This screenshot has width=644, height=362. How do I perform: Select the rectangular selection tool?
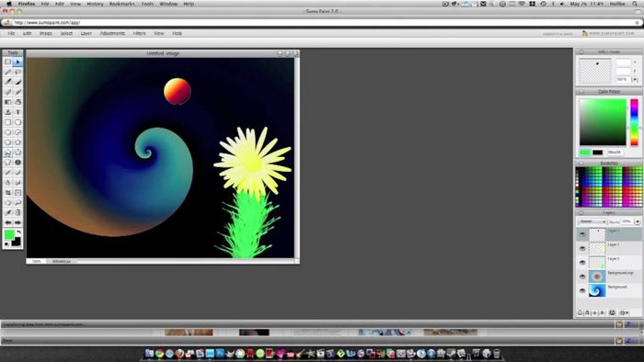pyautogui.click(x=7, y=62)
